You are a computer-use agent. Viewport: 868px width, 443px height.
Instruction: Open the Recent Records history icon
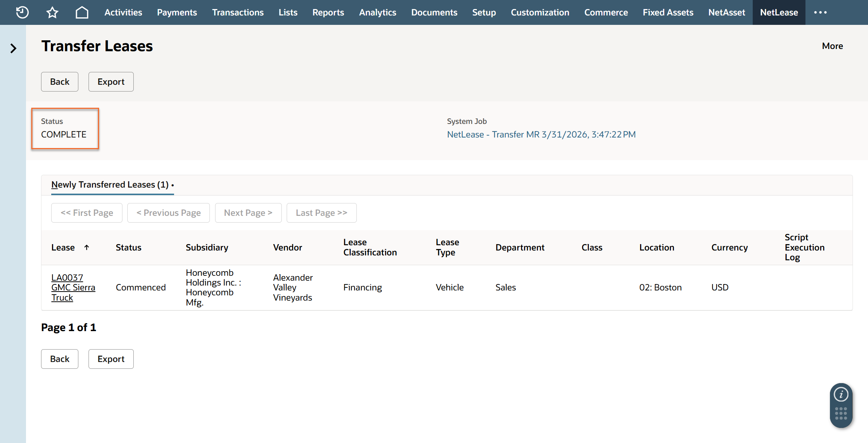(22, 12)
